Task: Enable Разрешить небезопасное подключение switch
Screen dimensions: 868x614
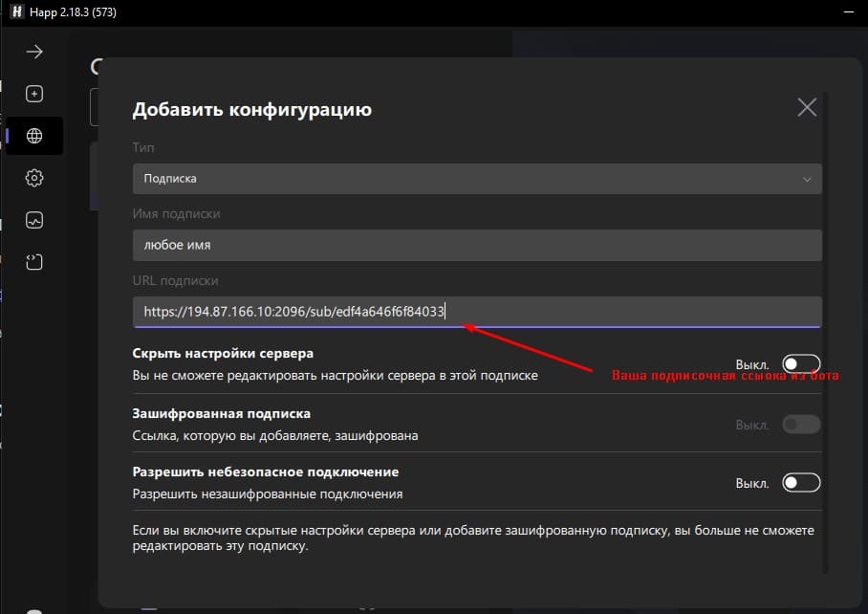Action: point(801,483)
